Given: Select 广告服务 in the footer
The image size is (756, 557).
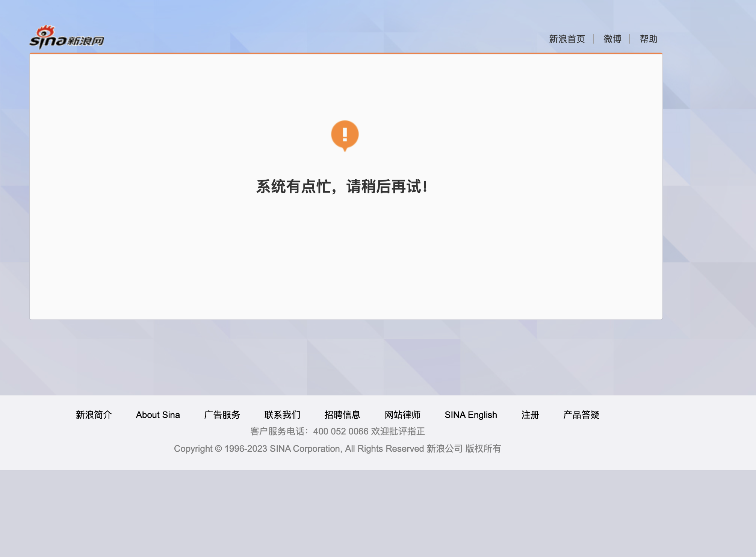Looking at the screenshot, I should pos(222,415).
